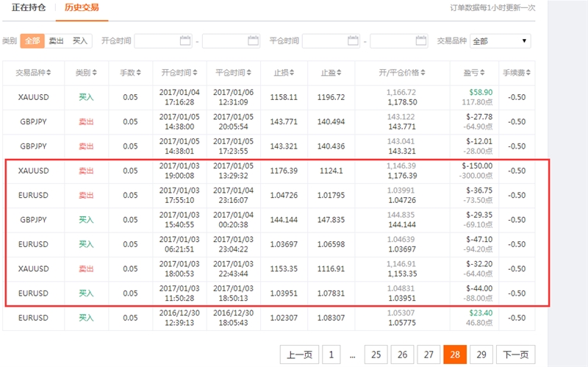This screenshot has width=588, height=367.
Task: Open the 平仓时间 end date calendar icon
Action: point(421,40)
